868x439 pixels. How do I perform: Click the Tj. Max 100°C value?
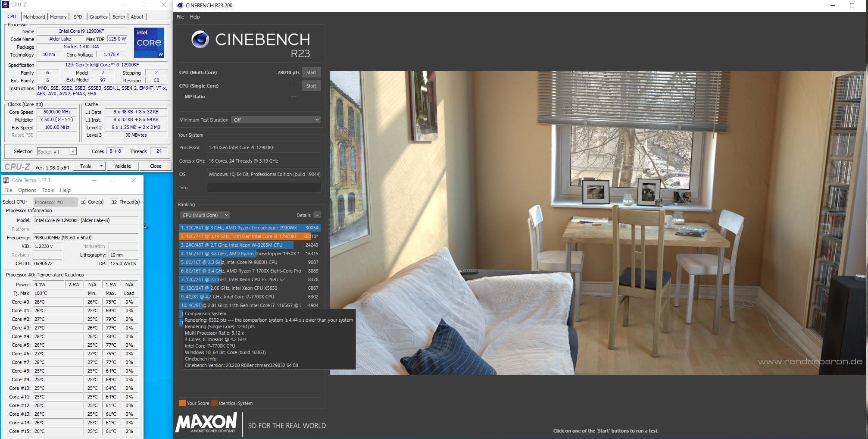(x=58, y=293)
